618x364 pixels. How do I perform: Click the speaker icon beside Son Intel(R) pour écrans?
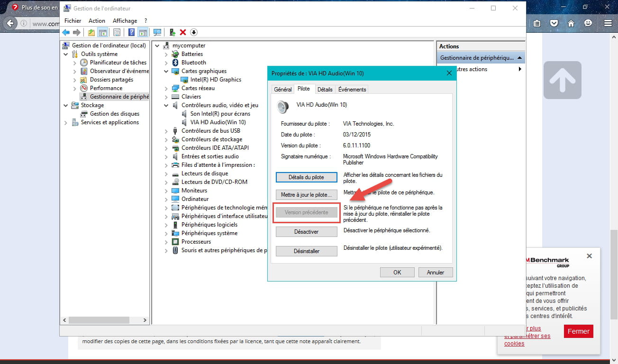(185, 114)
